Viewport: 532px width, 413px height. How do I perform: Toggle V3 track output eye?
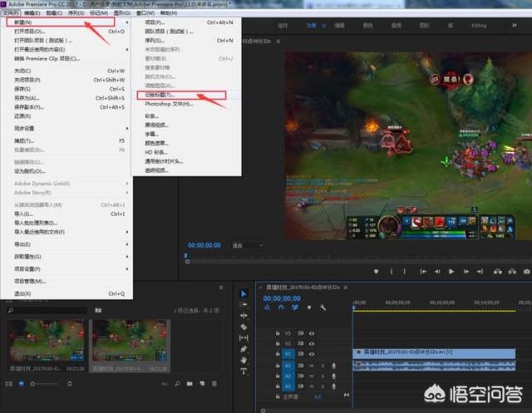point(312,333)
